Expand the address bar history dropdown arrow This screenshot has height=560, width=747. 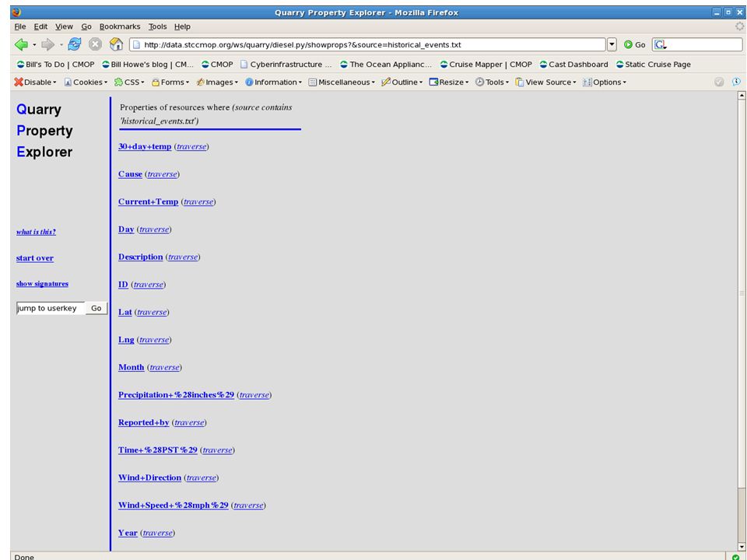point(612,45)
